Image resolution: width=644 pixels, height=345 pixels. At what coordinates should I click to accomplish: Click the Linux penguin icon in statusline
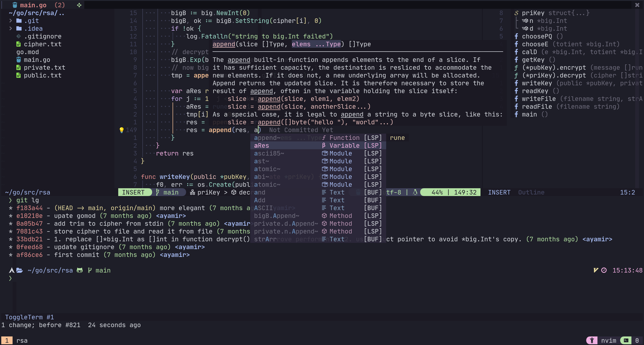[x=415, y=192]
